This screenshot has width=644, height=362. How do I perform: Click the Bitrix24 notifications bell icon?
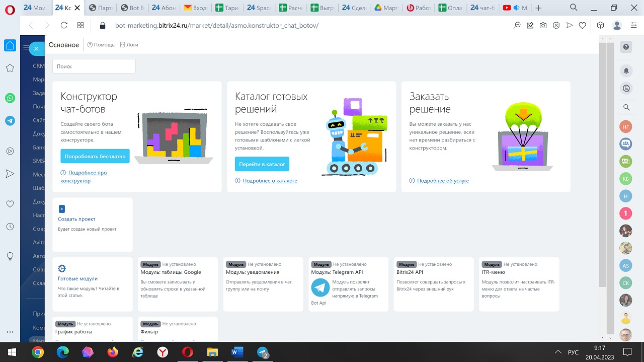tap(626, 71)
